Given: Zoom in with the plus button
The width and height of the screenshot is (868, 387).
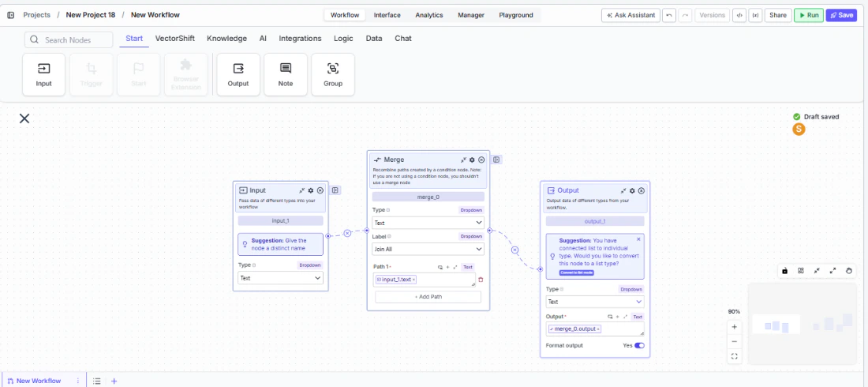Looking at the screenshot, I should (x=735, y=327).
